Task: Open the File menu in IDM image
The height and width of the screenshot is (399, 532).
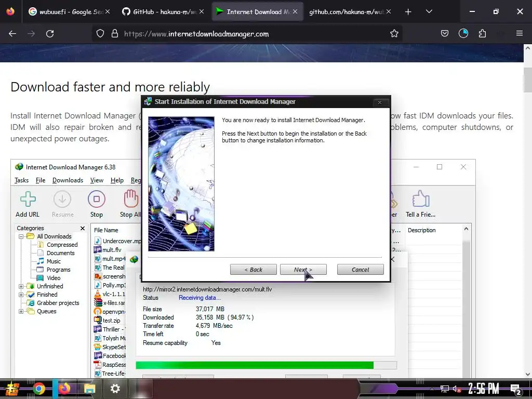Action: click(41, 180)
